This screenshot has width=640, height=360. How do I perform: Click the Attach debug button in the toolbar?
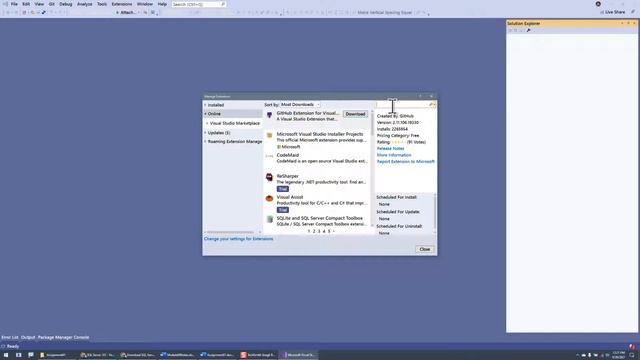click(126, 13)
